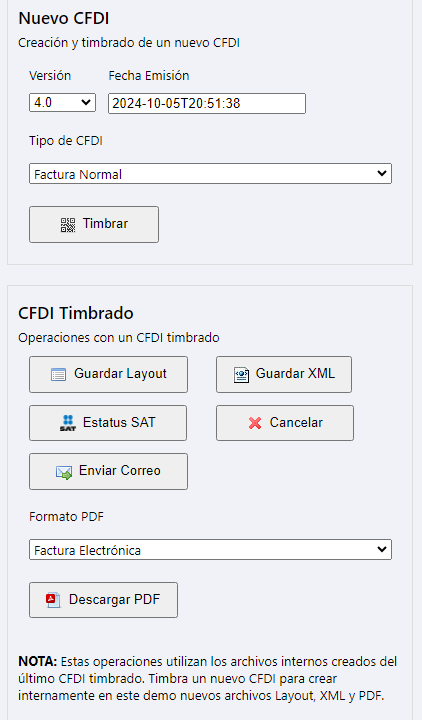Open the Tipo de CFDI dropdown
The image size is (422, 720).
(210, 174)
